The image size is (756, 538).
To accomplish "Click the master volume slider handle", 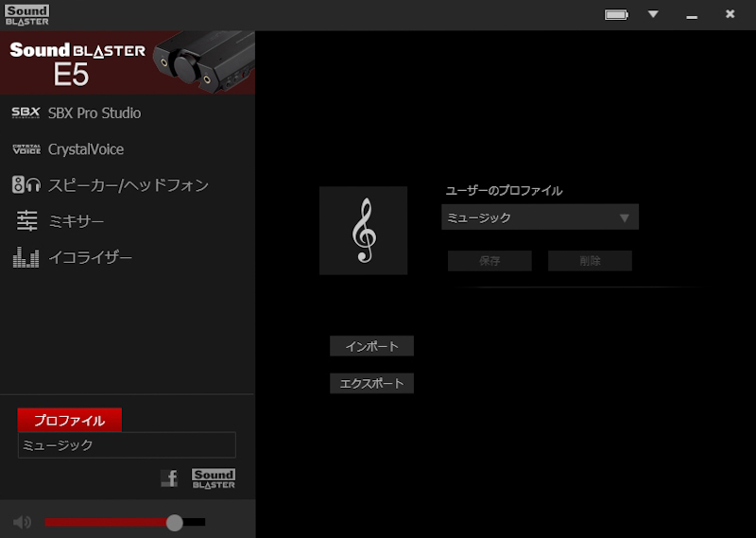I will (175, 522).
